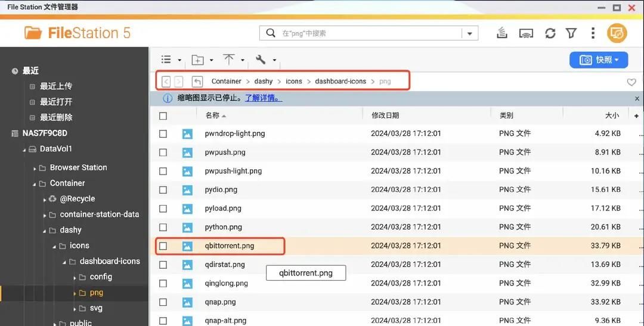Click the search input field

[x=370, y=33]
